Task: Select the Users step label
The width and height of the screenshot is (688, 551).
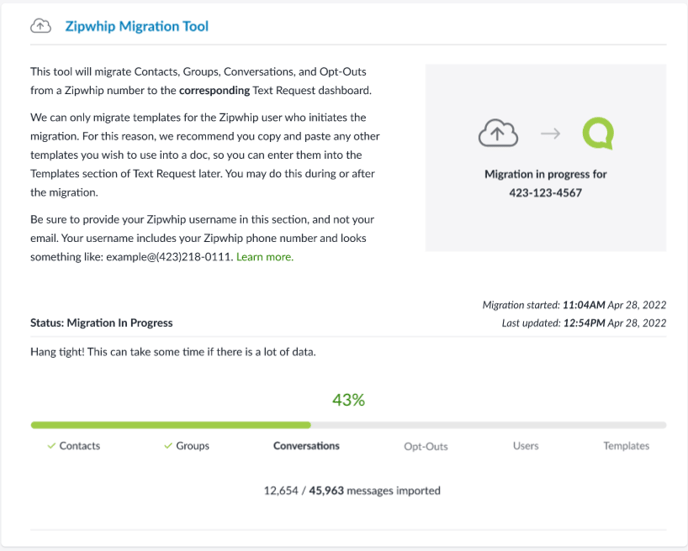Action: tap(526, 446)
